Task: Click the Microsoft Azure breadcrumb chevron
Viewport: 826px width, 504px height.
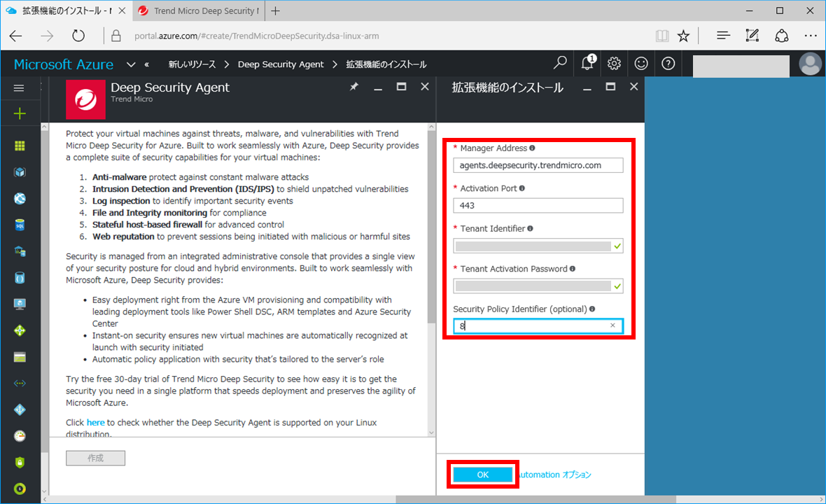Action: pyautogui.click(x=130, y=64)
